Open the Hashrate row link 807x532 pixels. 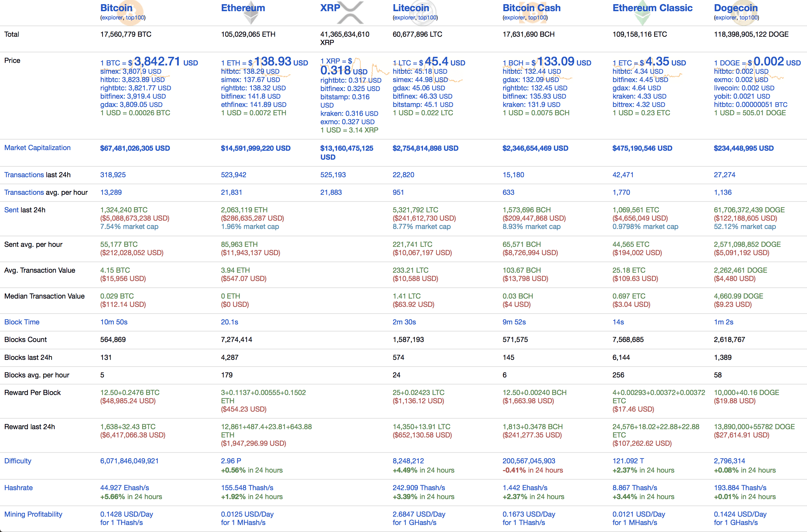18,488
